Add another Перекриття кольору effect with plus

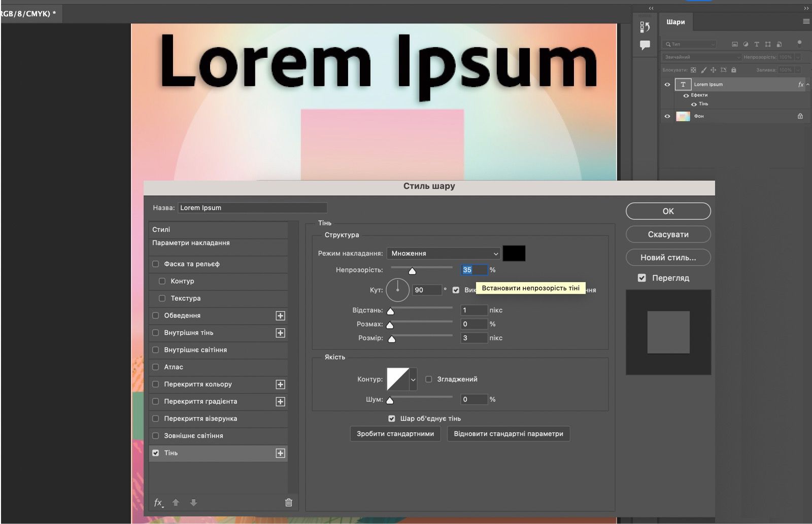280,385
